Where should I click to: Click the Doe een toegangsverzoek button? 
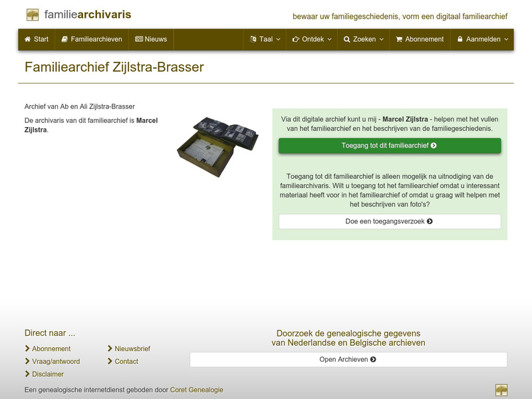tap(390, 219)
